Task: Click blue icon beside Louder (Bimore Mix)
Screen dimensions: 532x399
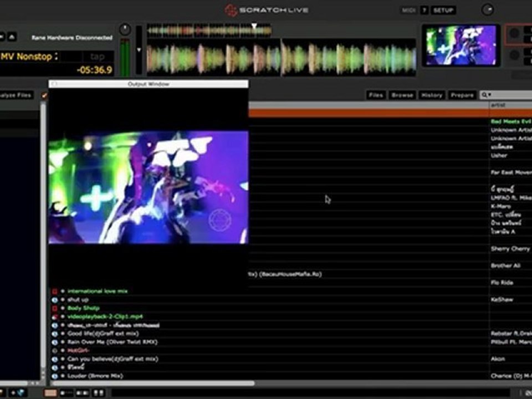Action: coord(55,376)
